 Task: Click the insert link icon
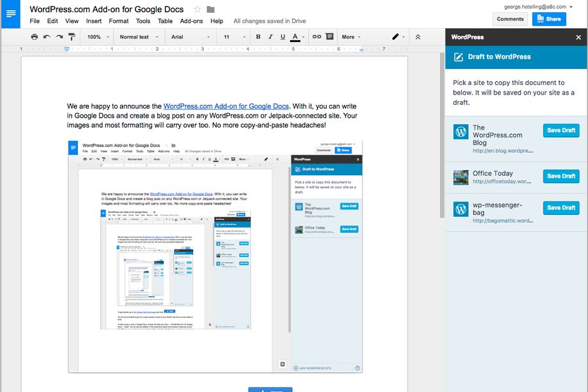click(316, 37)
